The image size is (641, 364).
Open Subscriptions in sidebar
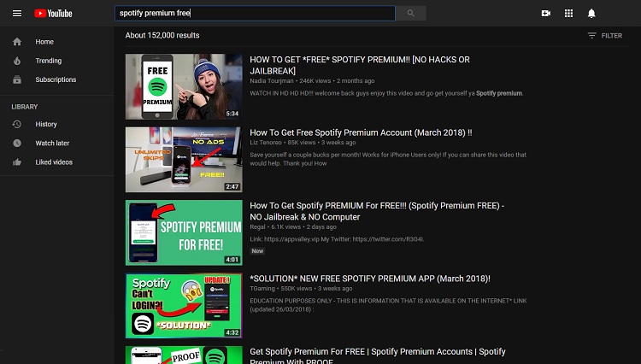pos(56,79)
